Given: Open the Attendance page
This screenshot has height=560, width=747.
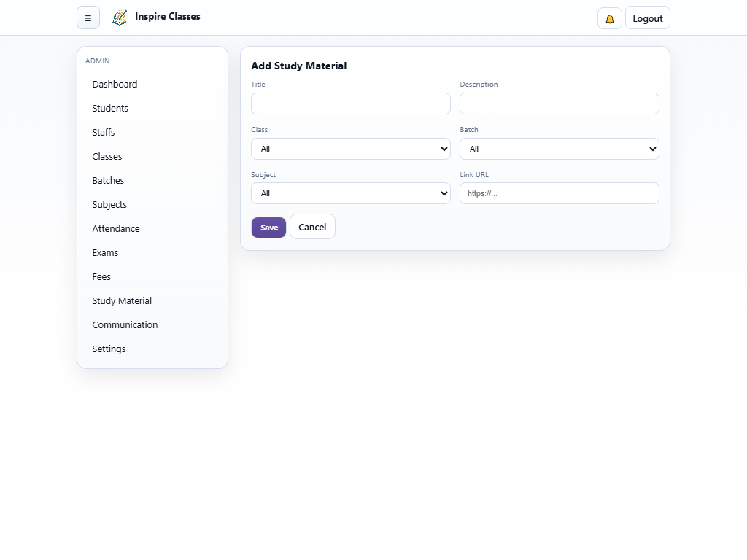Looking at the screenshot, I should click(116, 229).
